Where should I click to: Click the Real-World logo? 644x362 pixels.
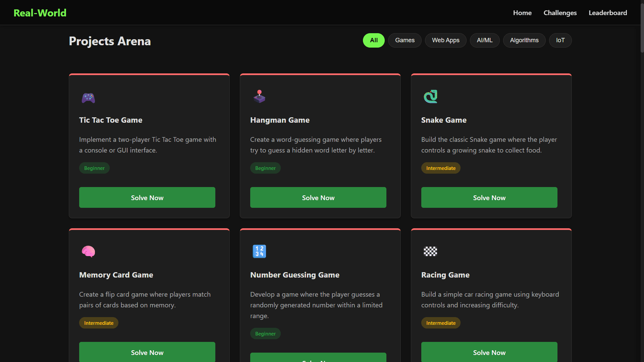(x=40, y=13)
